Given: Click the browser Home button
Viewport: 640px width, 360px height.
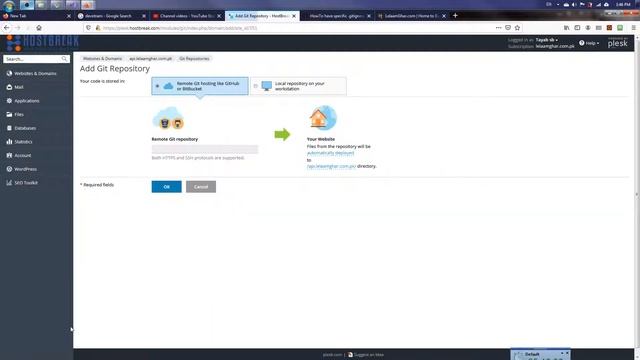Looking at the screenshot, I should (x=39, y=28).
